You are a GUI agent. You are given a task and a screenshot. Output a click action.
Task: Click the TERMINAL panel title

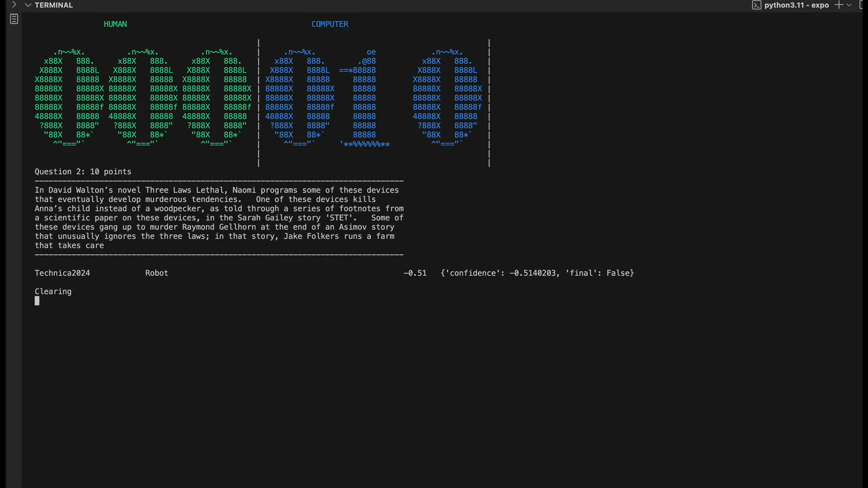(x=53, y=5)
